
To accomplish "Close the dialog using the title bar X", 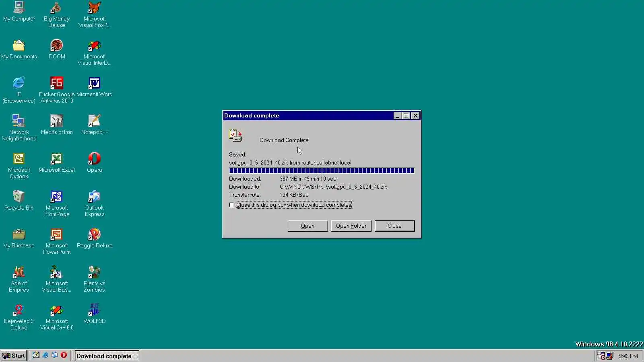I will tap(415, 116).
